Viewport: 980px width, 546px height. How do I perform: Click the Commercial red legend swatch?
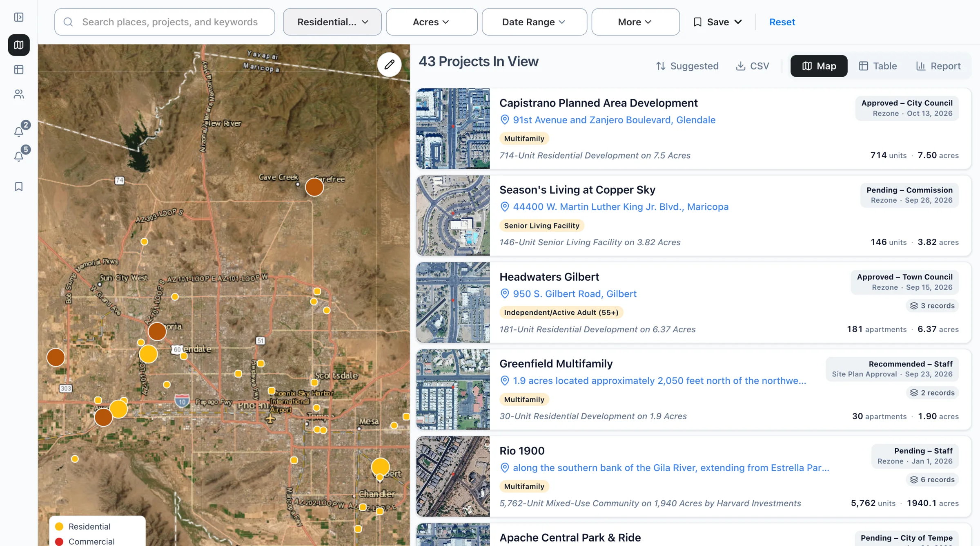pyautogui.click(x=59, y=542)
